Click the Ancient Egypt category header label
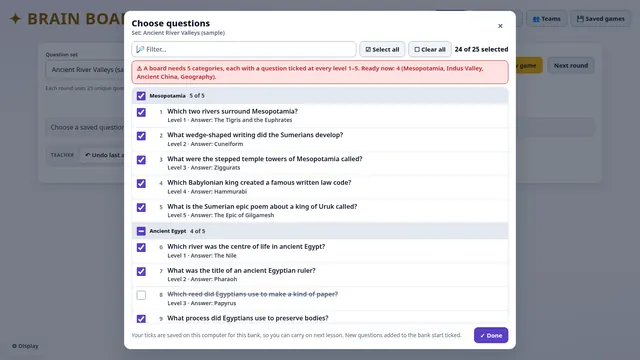The width and height of the screenshot is (640, 360). pyautogui.click(x=168, y=231)
